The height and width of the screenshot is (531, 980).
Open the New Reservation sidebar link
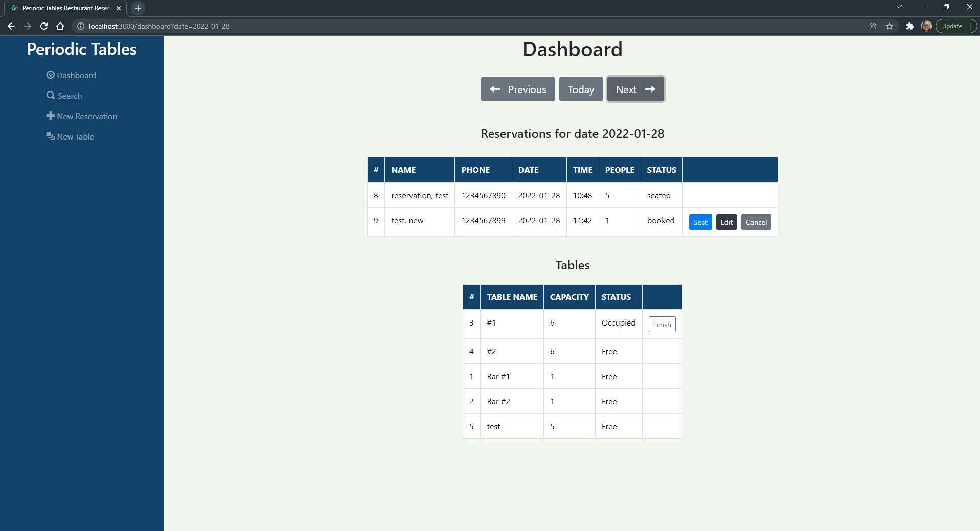point(82,116)
